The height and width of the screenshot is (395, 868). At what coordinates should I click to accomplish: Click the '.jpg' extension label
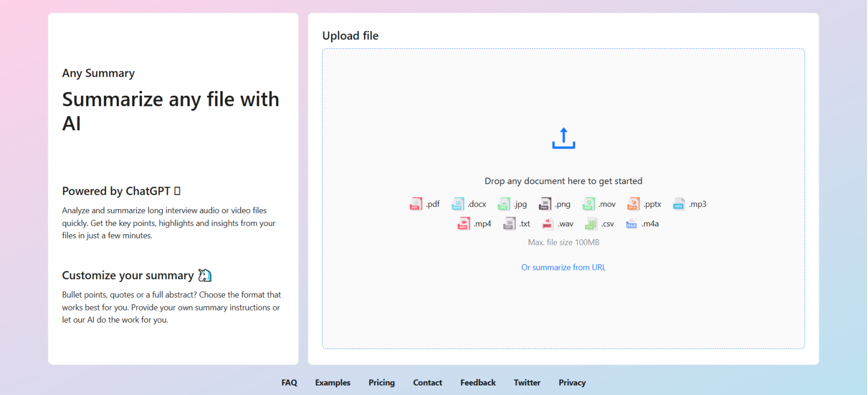[x=520, y=204]
